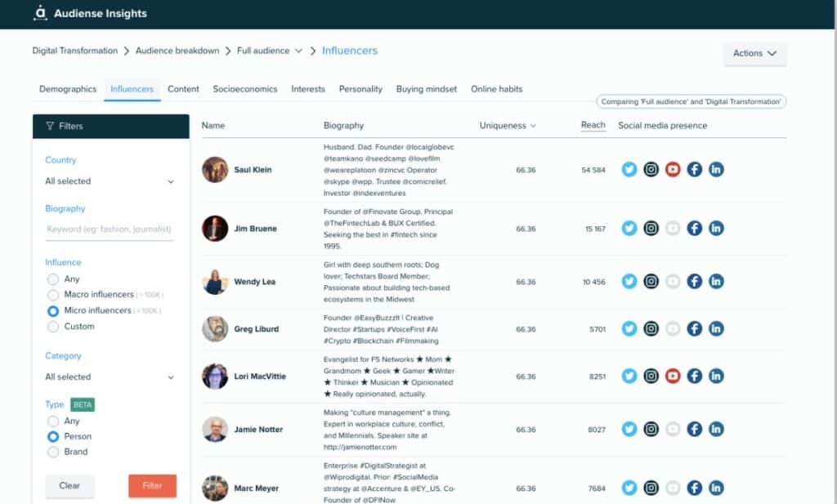Sort results by the Uniqueness column
The image size is (837, 504).
coord(504,125)
